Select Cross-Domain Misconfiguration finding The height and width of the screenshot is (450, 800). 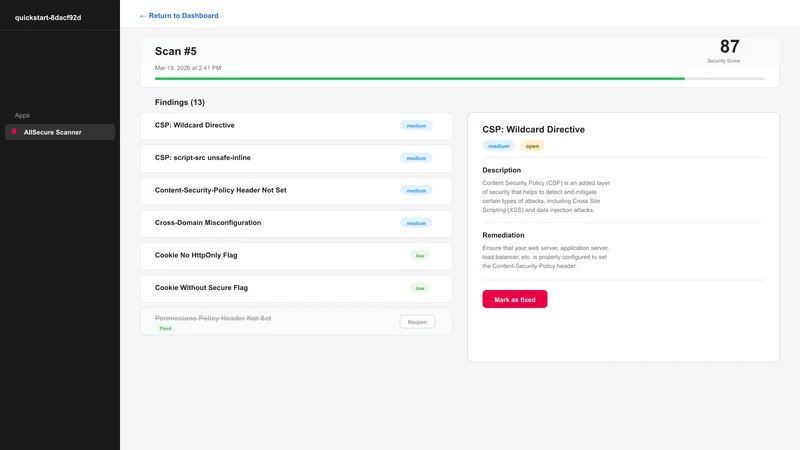pos(296,223)
